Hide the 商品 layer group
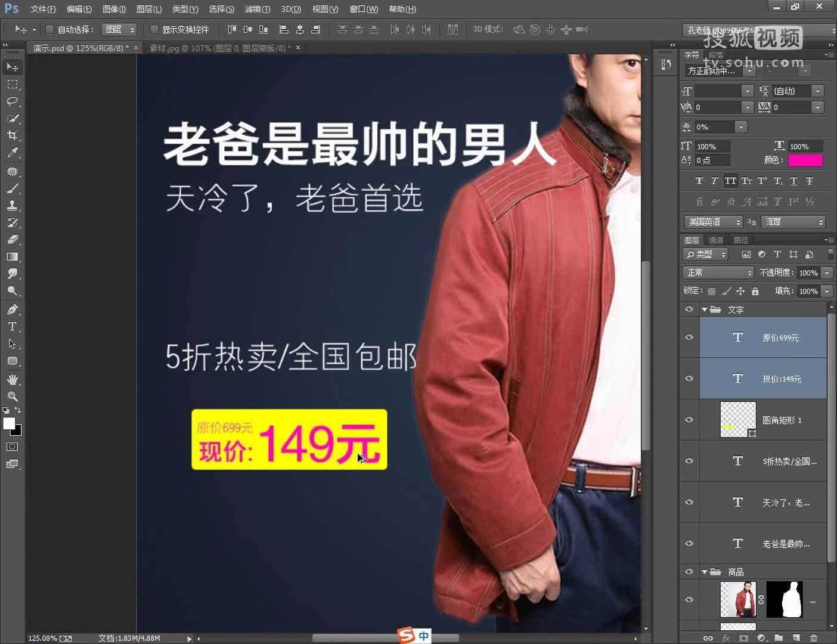 tap(689, 572)
